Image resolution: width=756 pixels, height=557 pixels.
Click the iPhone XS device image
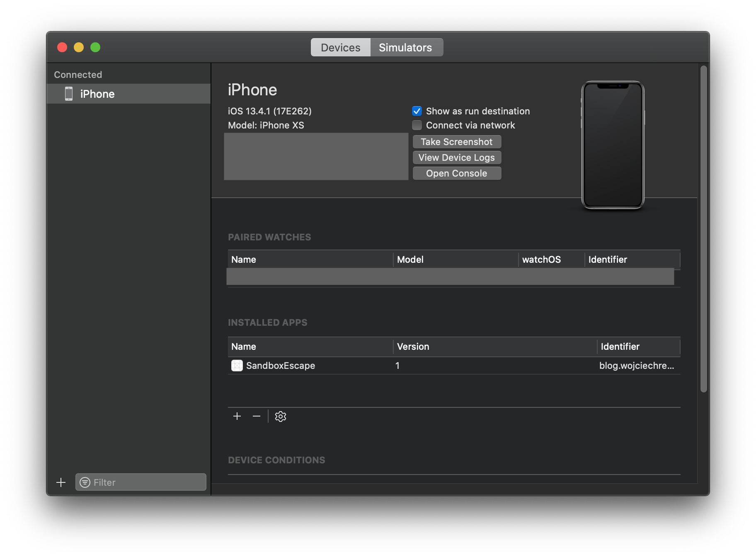coord(613,145)
